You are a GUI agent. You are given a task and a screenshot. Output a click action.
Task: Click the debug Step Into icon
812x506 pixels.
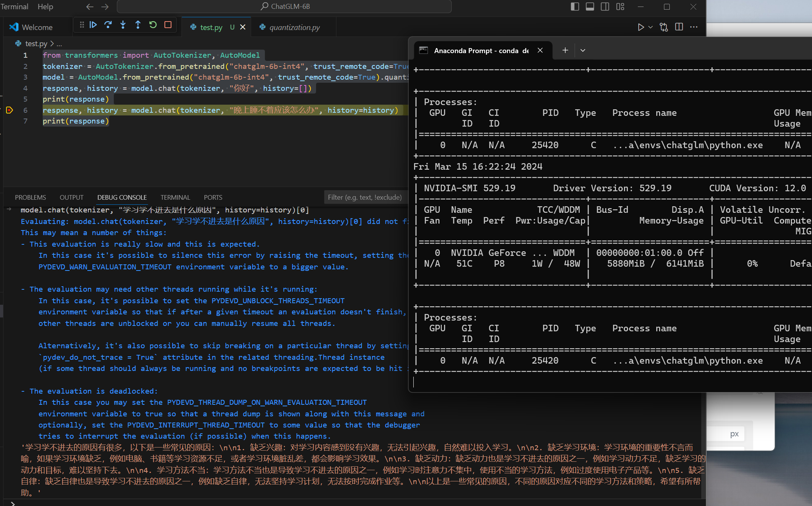pos(123,25)
